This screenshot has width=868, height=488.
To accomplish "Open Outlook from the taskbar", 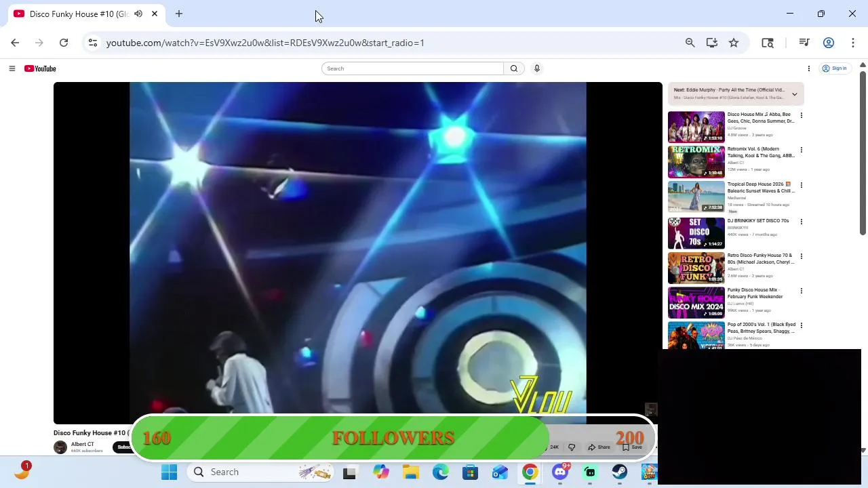I will point(500,472).
